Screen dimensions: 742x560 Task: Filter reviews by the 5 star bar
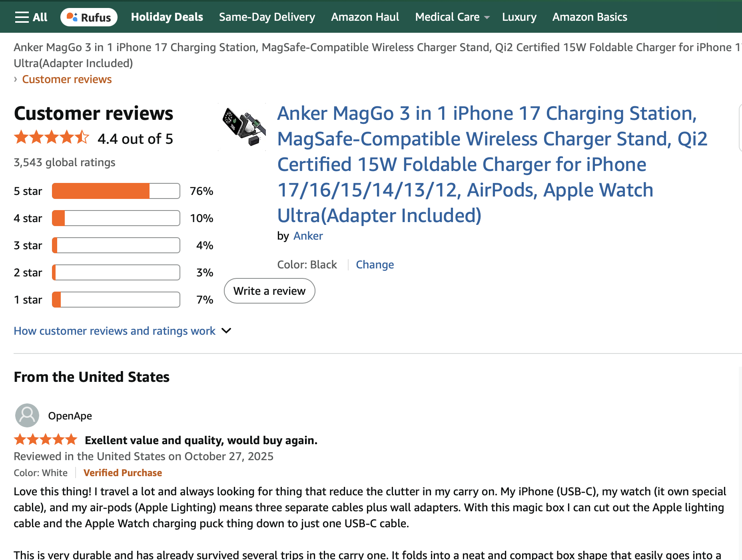tap(116, 191)
